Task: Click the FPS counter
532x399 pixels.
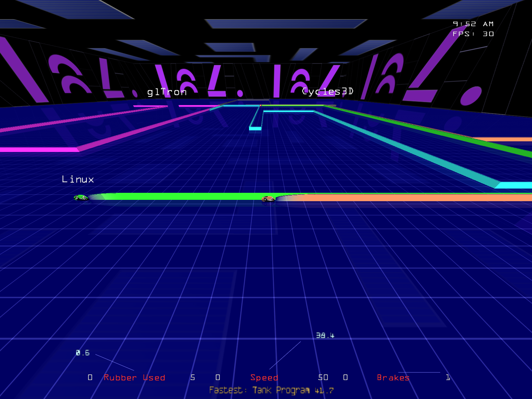Action: click(x=473, y=34)
